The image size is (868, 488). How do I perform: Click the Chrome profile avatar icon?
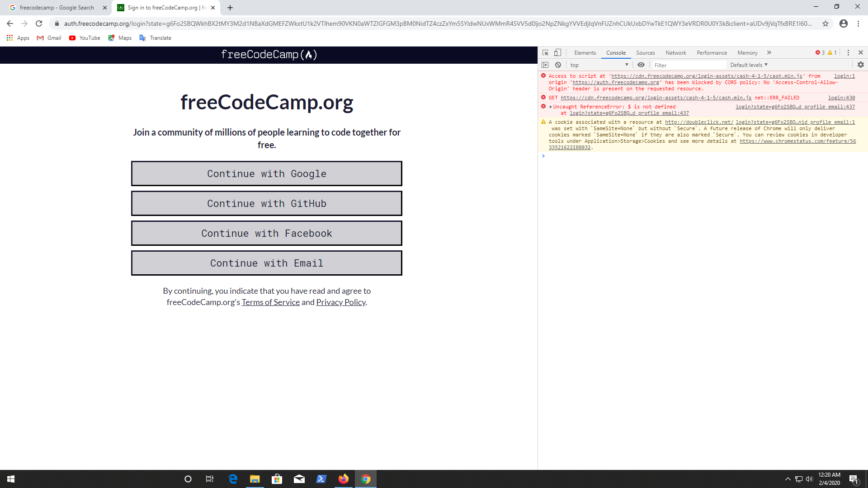tap(844, 23)
